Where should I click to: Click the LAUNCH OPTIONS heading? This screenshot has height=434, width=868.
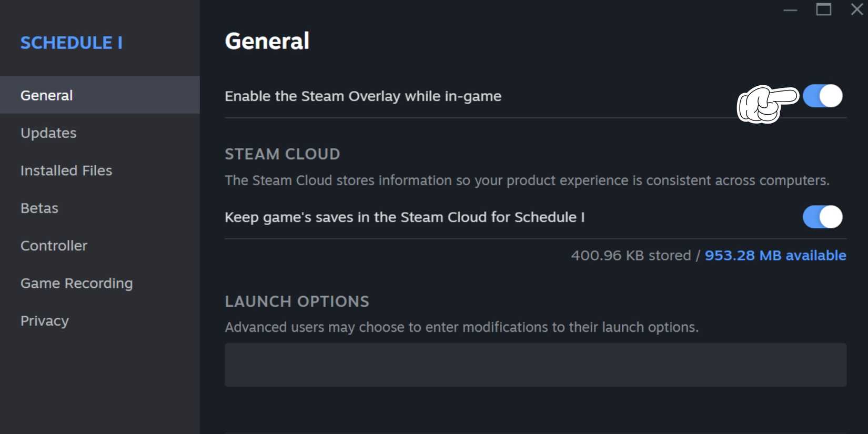tap(297, 301)
